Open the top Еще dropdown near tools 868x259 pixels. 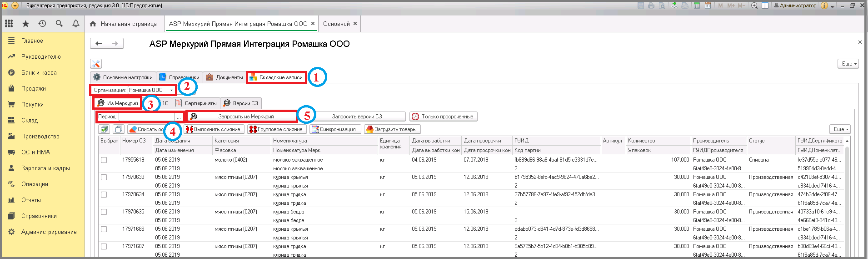pos(848,64)
